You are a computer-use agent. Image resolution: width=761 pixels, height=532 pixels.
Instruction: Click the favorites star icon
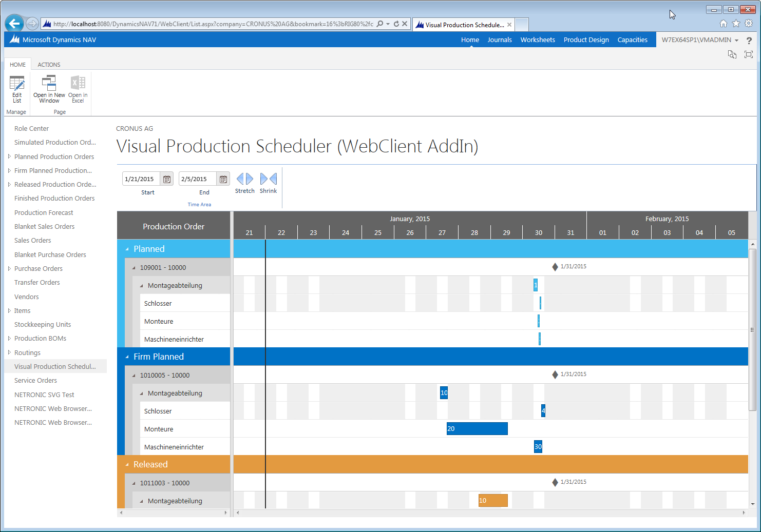point(736,23)
